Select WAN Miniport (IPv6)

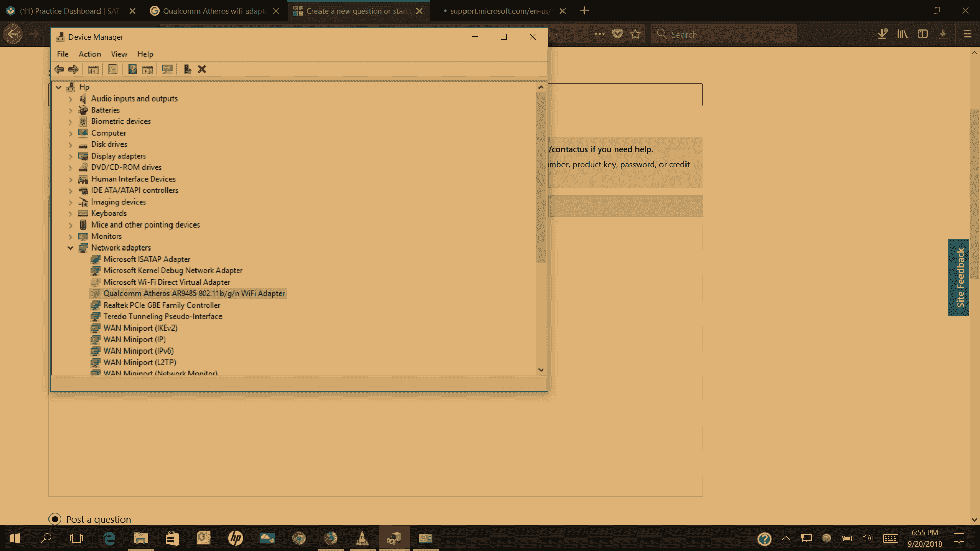coord(138,351)
